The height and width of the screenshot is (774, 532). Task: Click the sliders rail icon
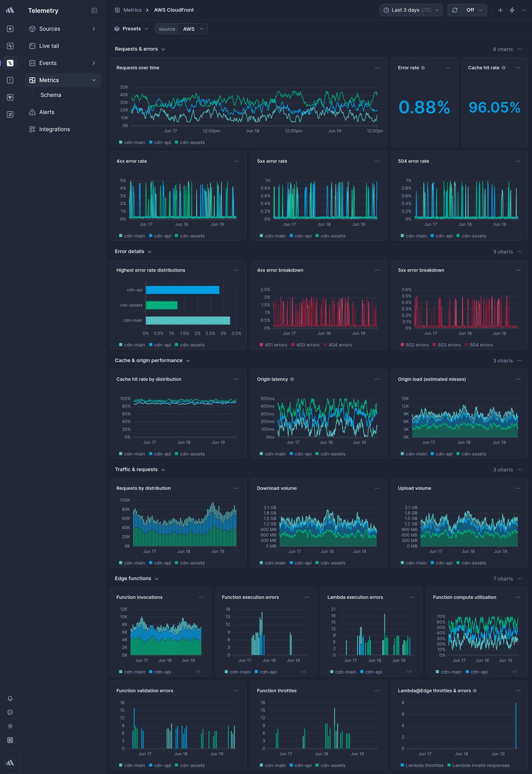click(x=10, y=115)
